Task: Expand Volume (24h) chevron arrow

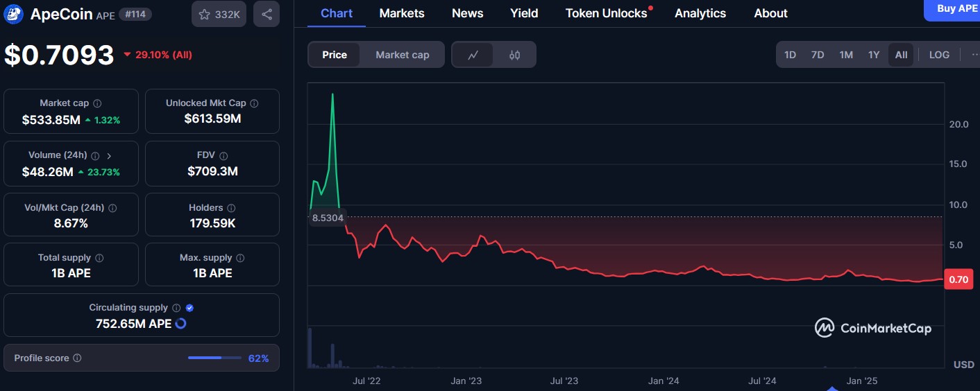Action: 109,156
